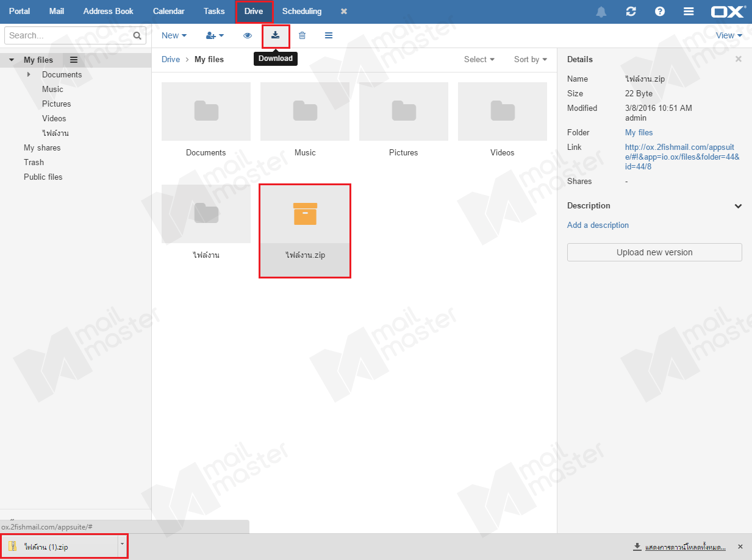Viewport: 752px width, 560px height.
Task: Select ไฟล์งาน in the folder tree
Action: coord(56,133)
